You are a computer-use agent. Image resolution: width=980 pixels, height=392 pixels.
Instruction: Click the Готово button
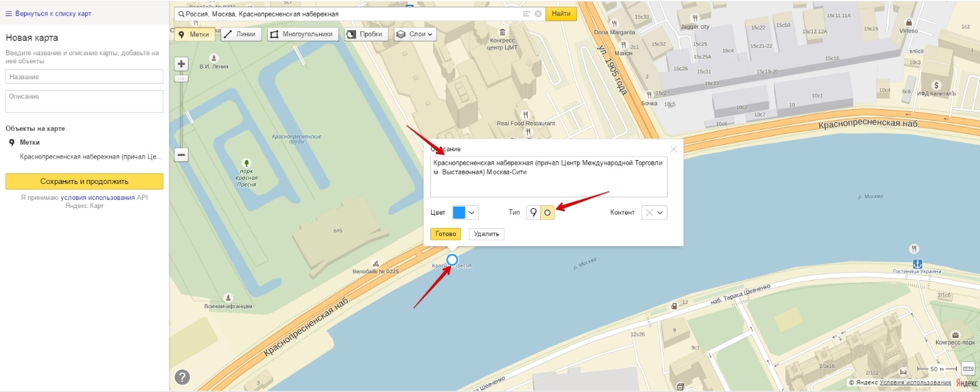(x=446, y=234)
